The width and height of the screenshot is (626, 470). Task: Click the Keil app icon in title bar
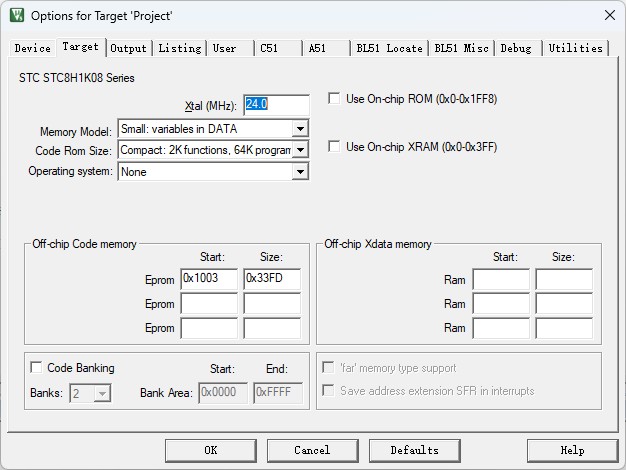pyautogui.click(x=16, y=15)
